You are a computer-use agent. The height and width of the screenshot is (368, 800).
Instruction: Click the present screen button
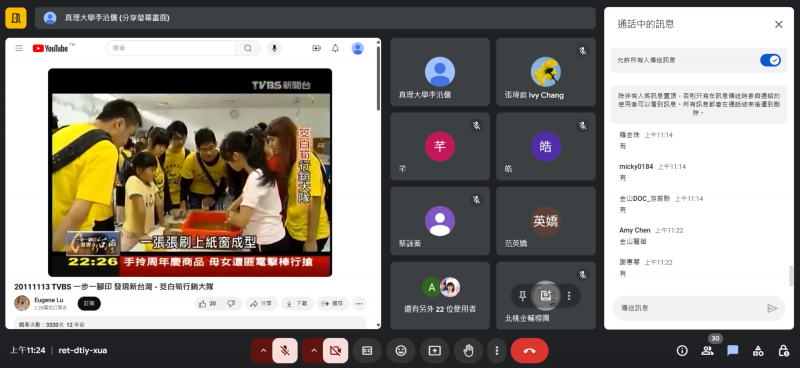click(x=434, y=351)
